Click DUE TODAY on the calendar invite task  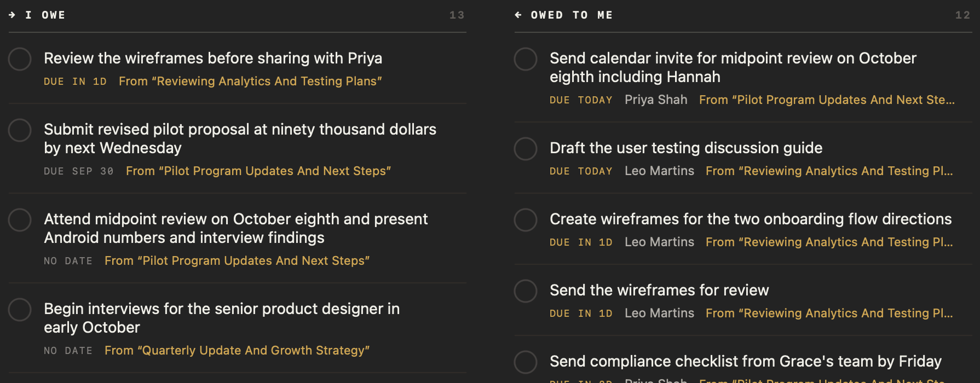tap(581, 100)
